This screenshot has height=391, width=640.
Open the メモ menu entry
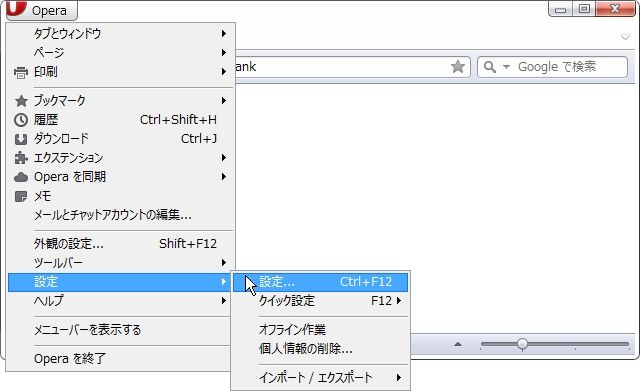pos(121,196)
